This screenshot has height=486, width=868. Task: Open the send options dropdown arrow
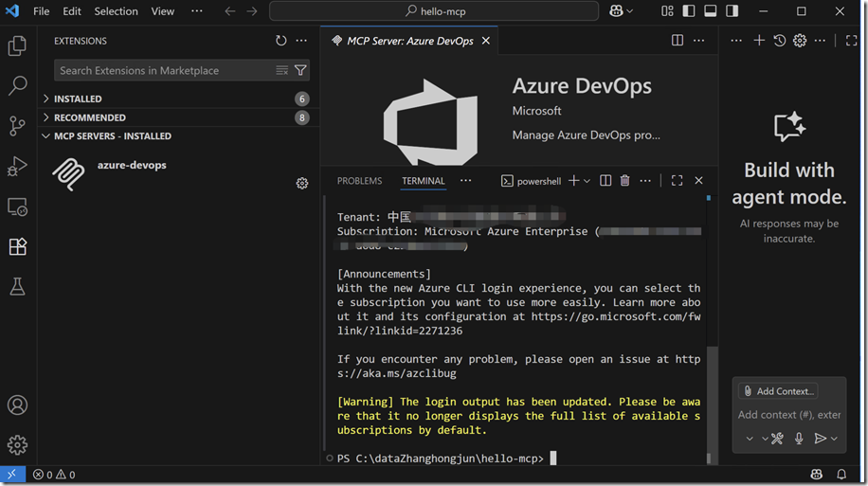point(834,439)
